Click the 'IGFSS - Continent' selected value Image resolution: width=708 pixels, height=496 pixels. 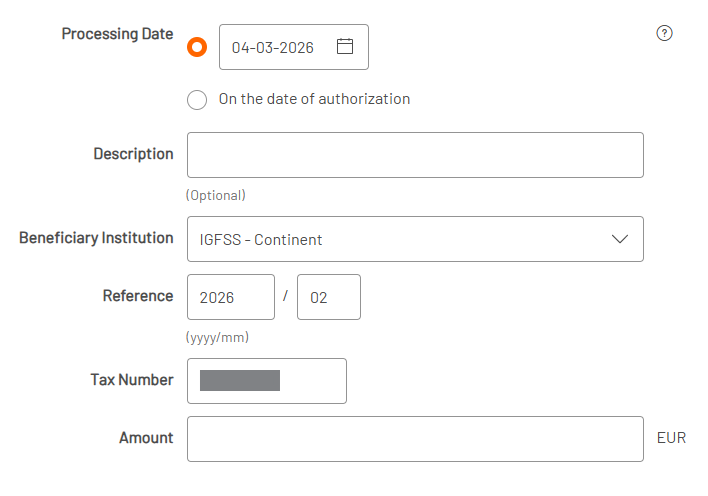click(261, 240)
